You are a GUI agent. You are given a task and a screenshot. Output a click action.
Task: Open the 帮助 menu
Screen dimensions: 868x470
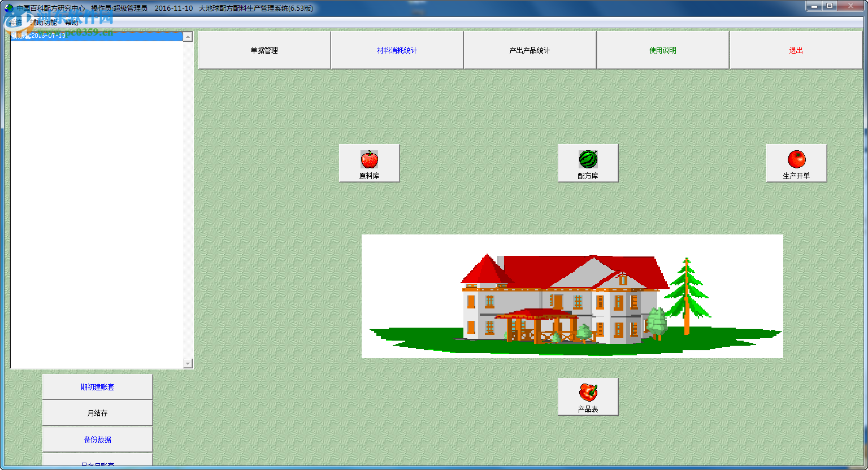pos(72,23)
